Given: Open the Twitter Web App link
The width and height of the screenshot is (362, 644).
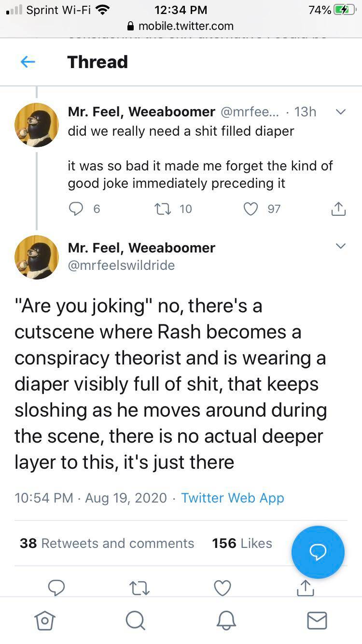Looking at the screenshot, I should tap(232, 498).
